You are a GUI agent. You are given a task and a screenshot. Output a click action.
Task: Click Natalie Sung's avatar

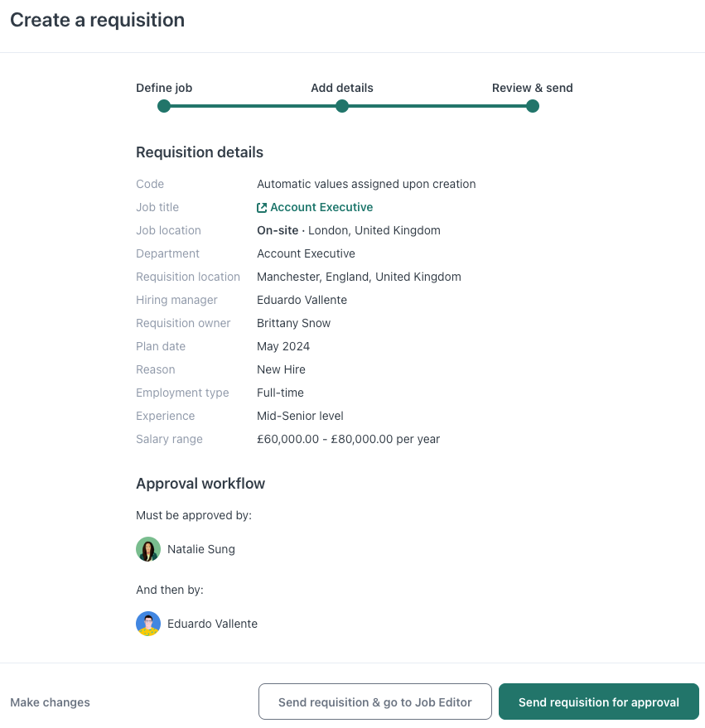point(148,549)
